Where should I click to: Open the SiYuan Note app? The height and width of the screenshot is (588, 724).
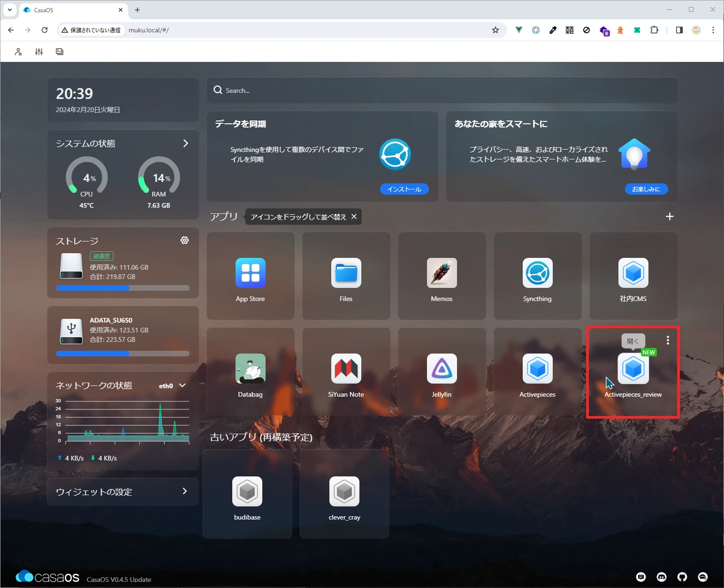point(346,369)
